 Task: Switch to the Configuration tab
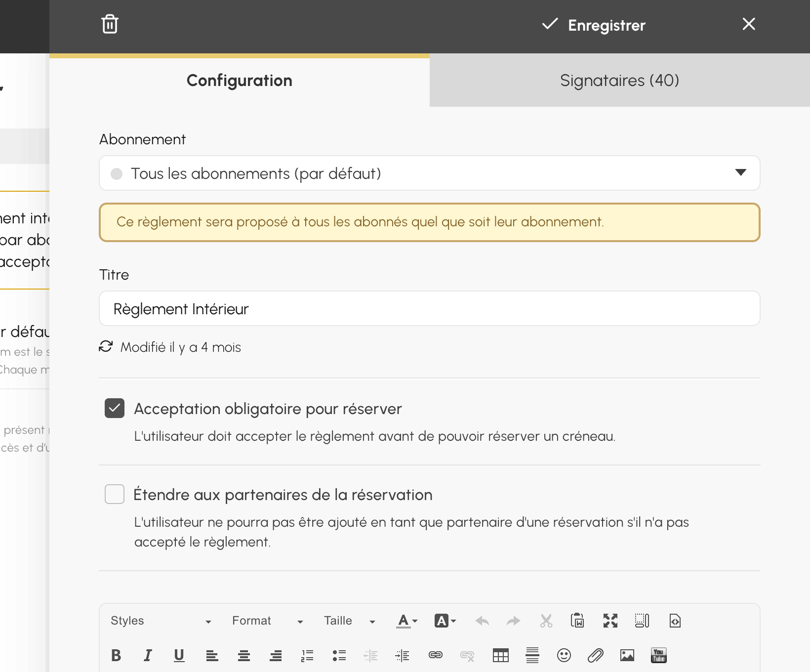(240, 80)
